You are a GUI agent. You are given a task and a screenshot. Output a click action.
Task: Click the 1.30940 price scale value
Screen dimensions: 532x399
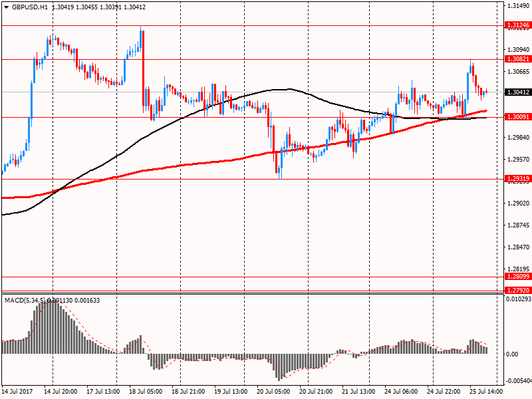pos(519,49)
